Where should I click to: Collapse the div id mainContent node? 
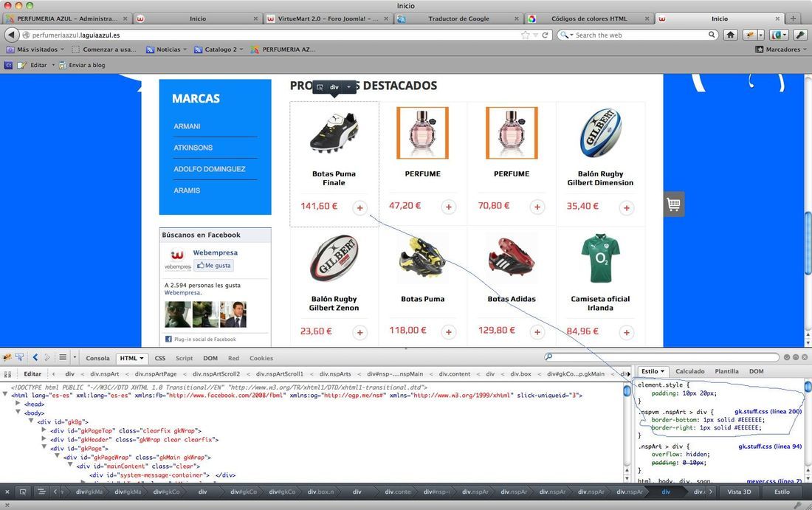tap(70, 465)
